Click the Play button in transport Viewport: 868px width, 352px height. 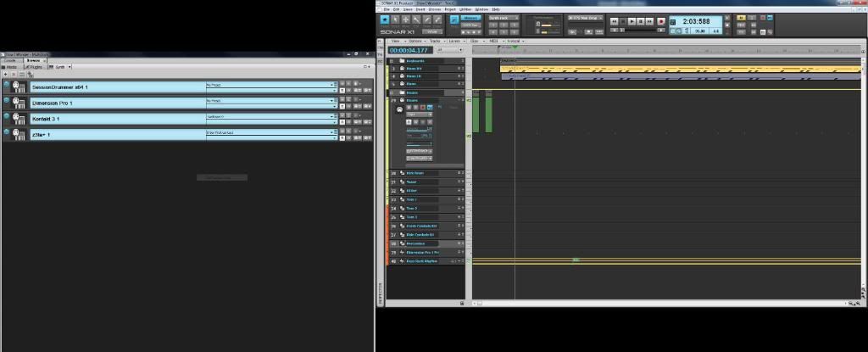(x=632, y=21)
